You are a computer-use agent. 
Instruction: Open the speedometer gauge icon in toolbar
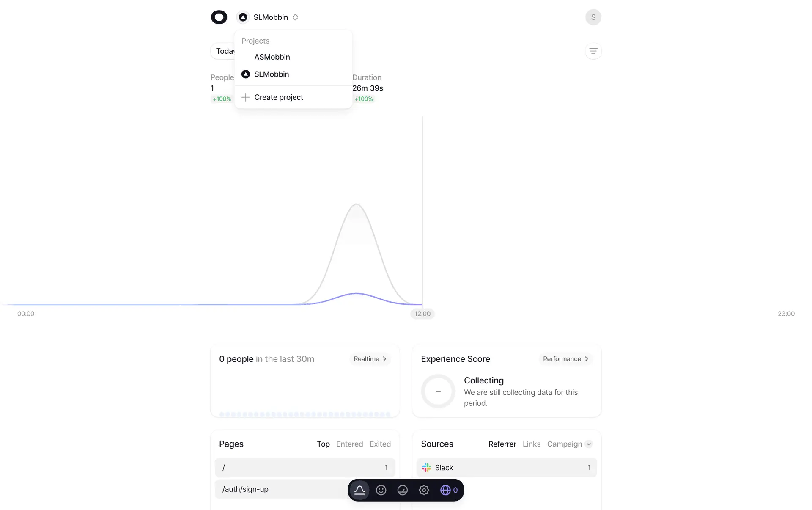click(x=403, y=490)
